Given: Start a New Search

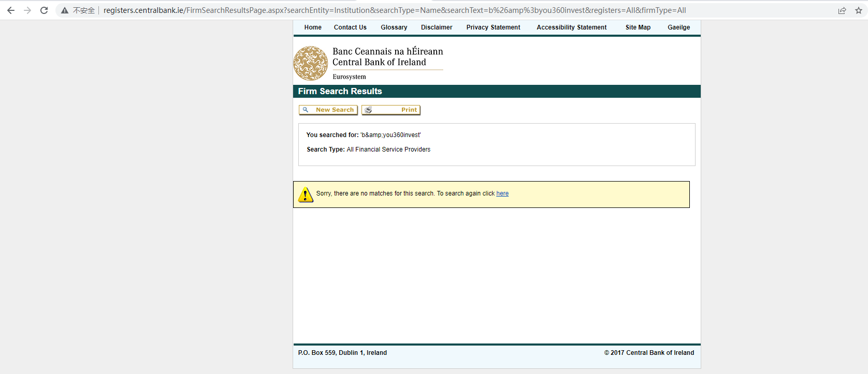Looking at the screenshot, I should [x=328, y=110].
